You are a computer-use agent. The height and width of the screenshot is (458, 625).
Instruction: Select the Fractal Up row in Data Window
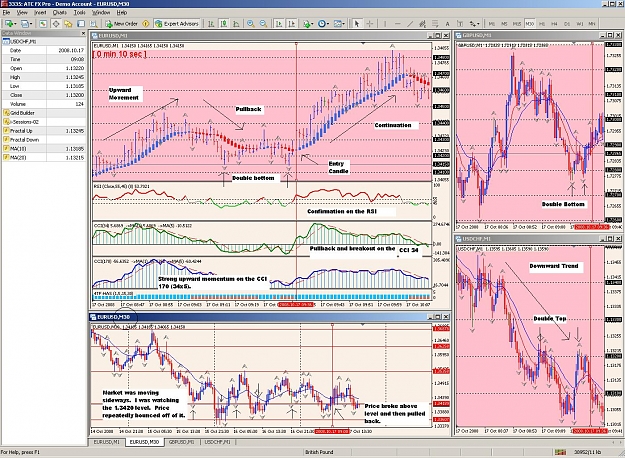(44, 131)
